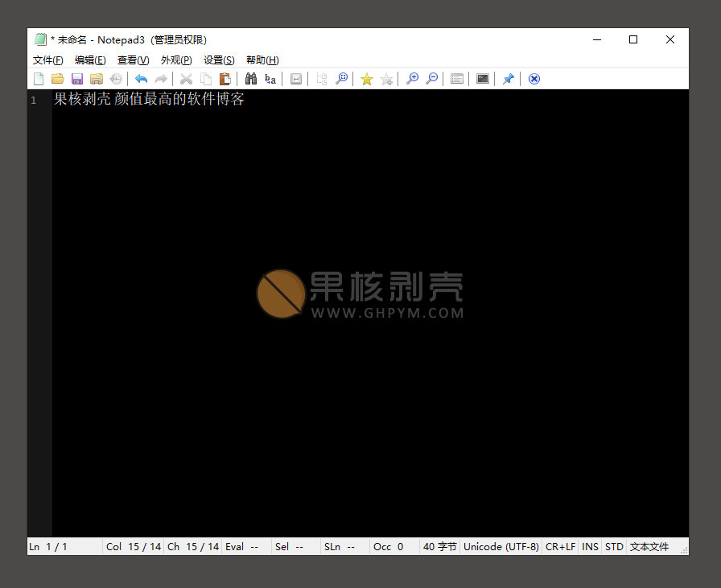This screenshot has height=588, width=721.
Task: Toggle word wrap icon
Action: pyautogui.click(x=295, y=79)
